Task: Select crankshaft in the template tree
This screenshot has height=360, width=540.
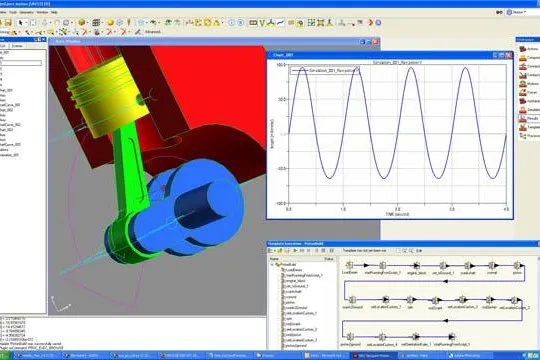Action: click(291, 291)
